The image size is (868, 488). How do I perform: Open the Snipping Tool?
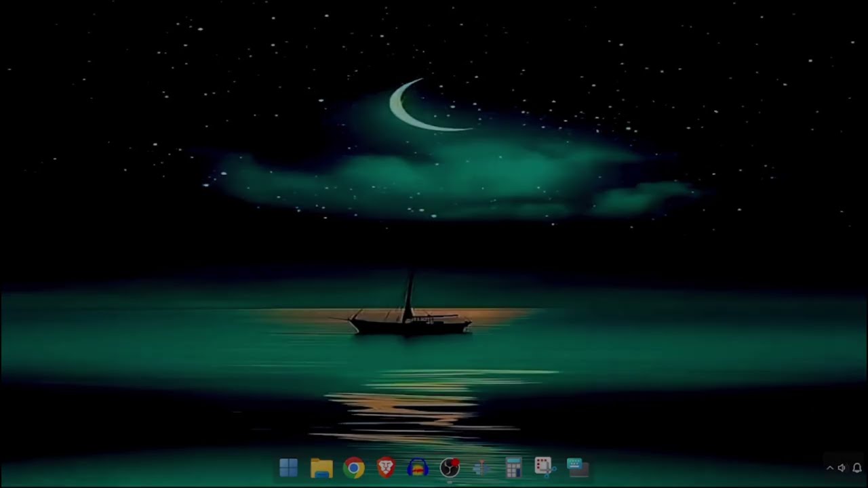545,466
